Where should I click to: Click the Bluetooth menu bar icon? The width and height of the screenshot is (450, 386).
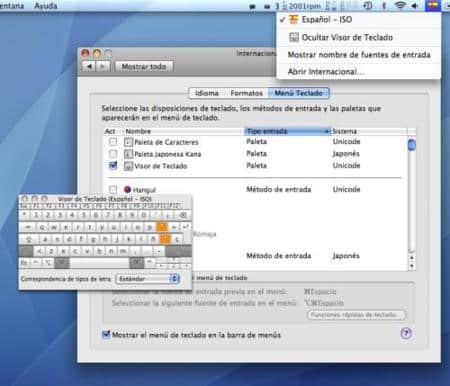384,6
